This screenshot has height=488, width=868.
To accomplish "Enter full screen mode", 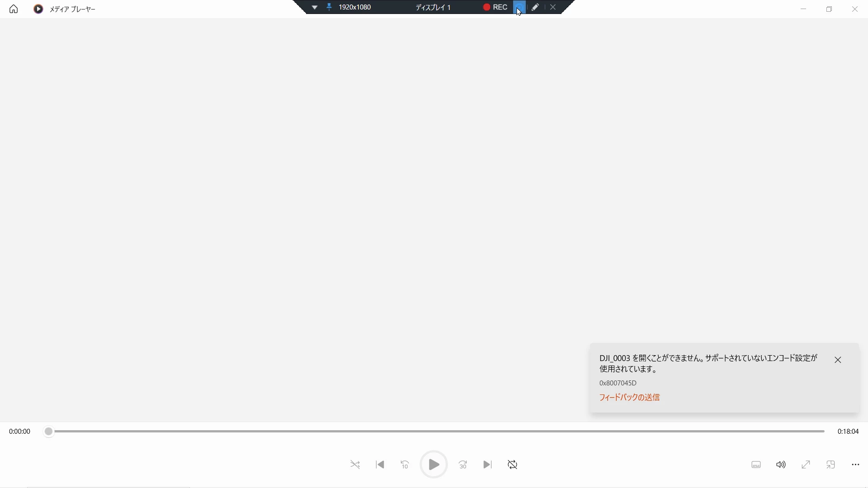I will tap(806, 465).
